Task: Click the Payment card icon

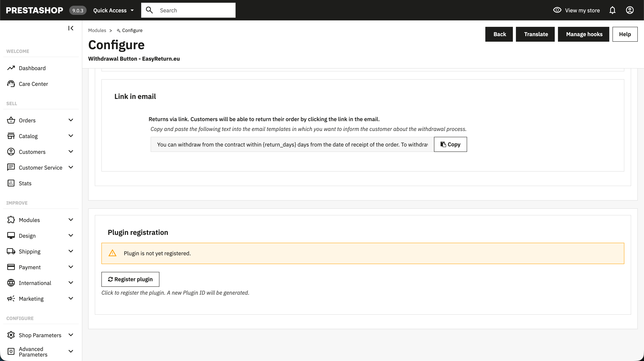Action: pos(11,267)
